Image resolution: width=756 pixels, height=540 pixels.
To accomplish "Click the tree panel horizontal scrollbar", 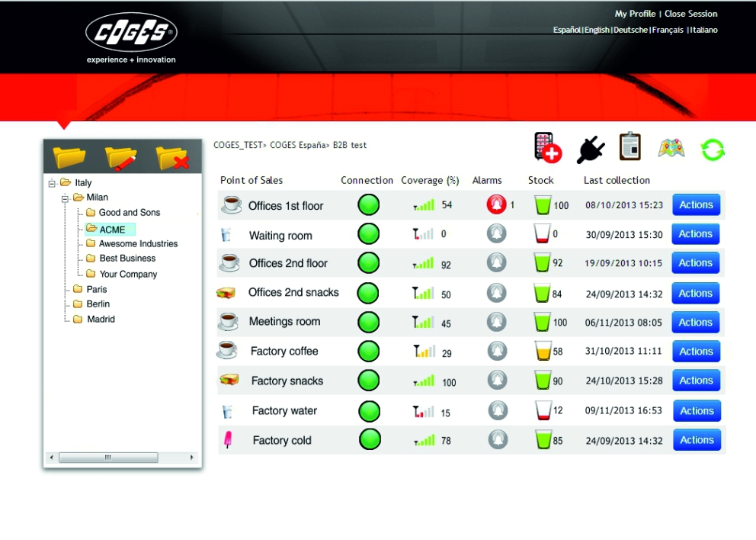I will [107, 458].
